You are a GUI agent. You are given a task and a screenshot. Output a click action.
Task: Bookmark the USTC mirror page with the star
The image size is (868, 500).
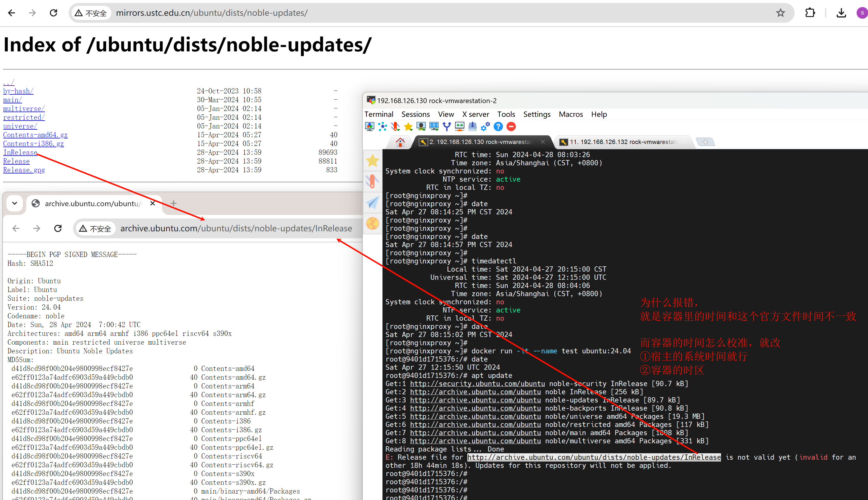click(x=780, y=13)
